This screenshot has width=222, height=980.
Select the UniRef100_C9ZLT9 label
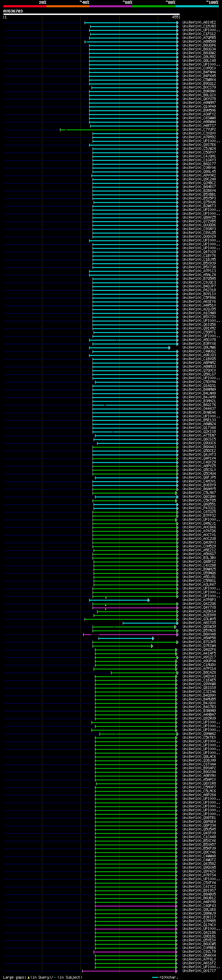pyautogui.click(x=199, y=952)
